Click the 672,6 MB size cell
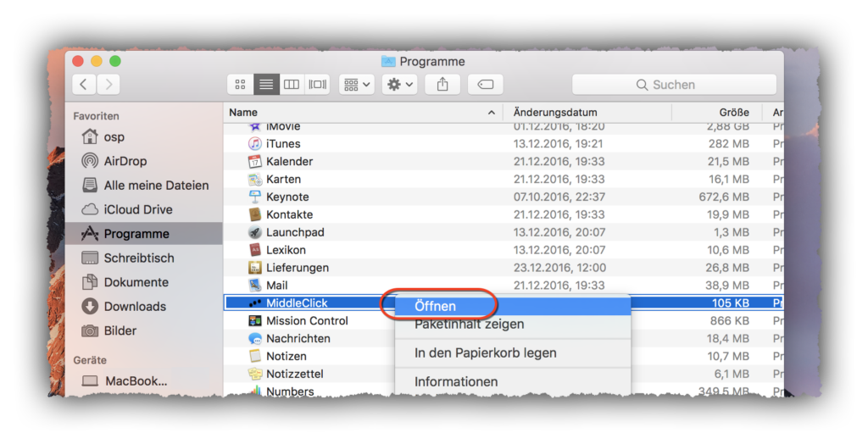The width and height of the screenshot is (868, 444). (724, 197)
